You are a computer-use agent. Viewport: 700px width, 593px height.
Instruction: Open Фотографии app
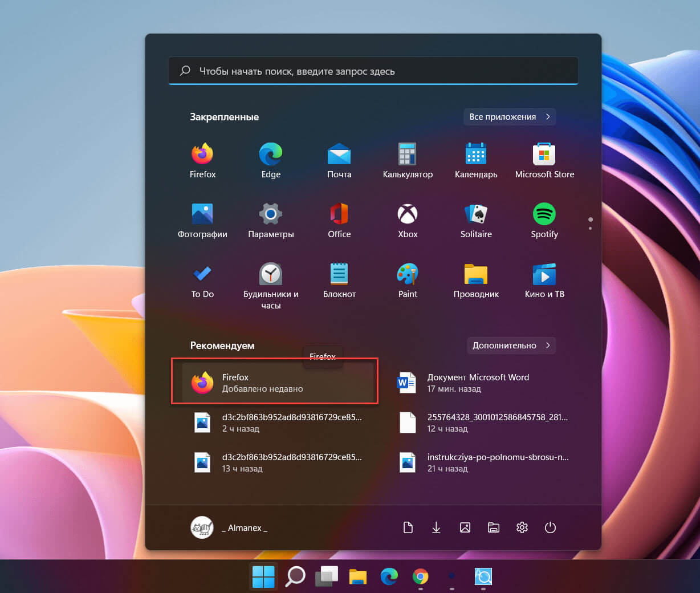pyautogui.click(x=202, y=221)
